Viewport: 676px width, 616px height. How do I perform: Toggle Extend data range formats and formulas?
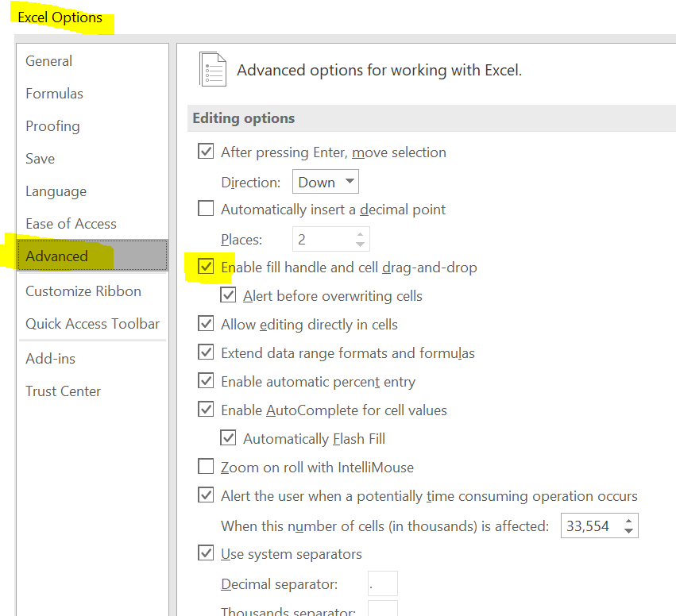[x=206, y=352]
